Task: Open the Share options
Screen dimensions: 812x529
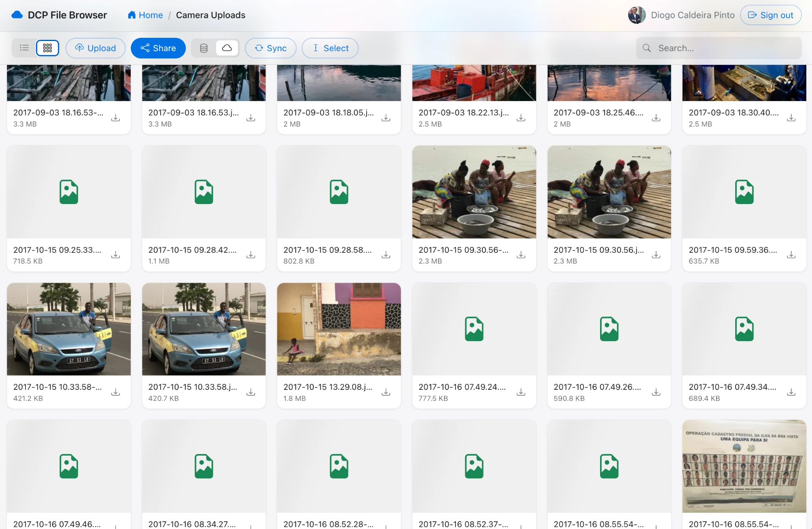Action: point(158,48)
